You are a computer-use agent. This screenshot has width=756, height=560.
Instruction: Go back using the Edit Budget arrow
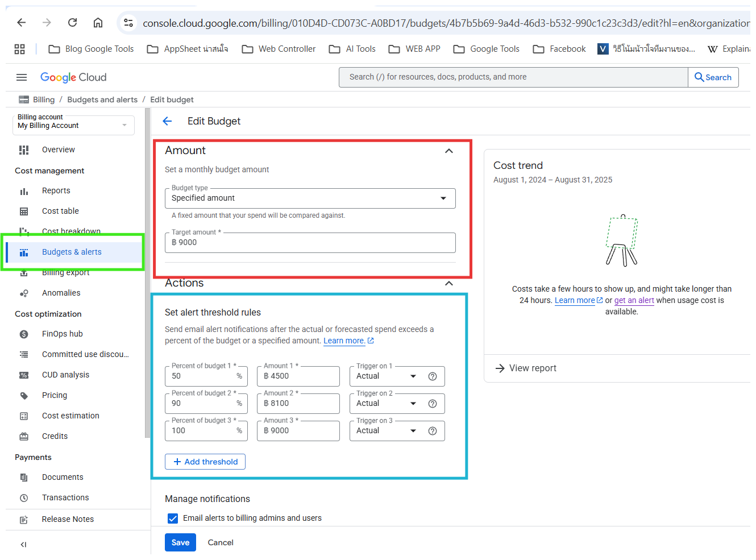point(167,121)
